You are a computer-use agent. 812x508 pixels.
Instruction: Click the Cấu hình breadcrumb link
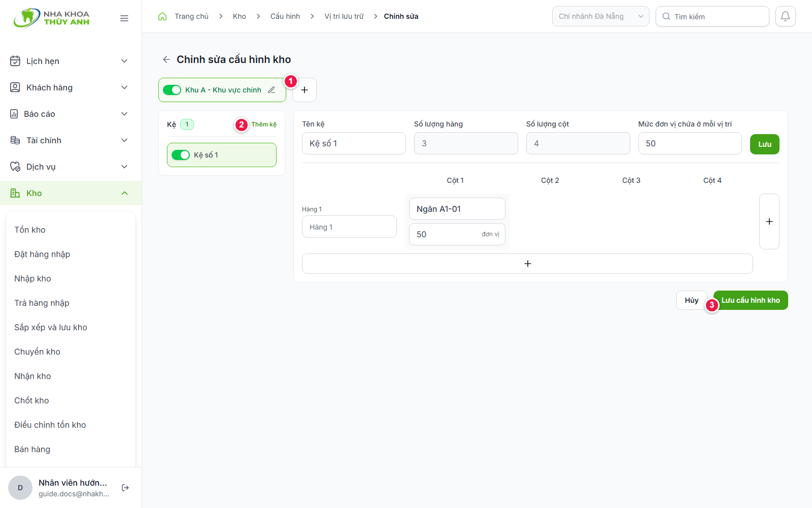[285, 16]
